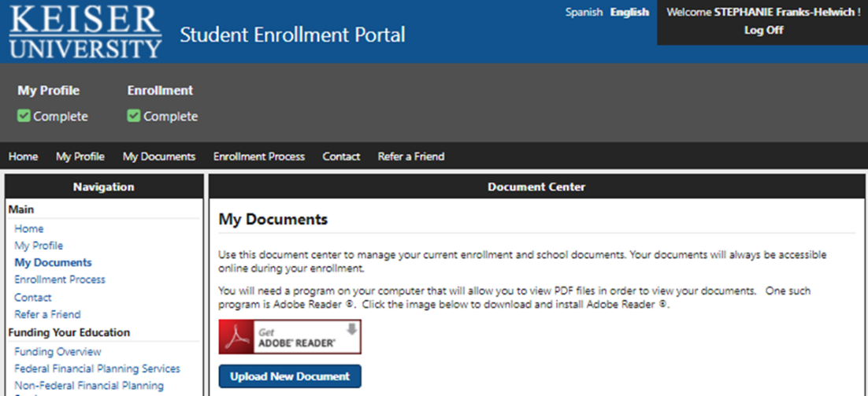Viewport: 868px width, 396px height.
Task: Go to My Documents in menu bar
Action: point(159,157)
